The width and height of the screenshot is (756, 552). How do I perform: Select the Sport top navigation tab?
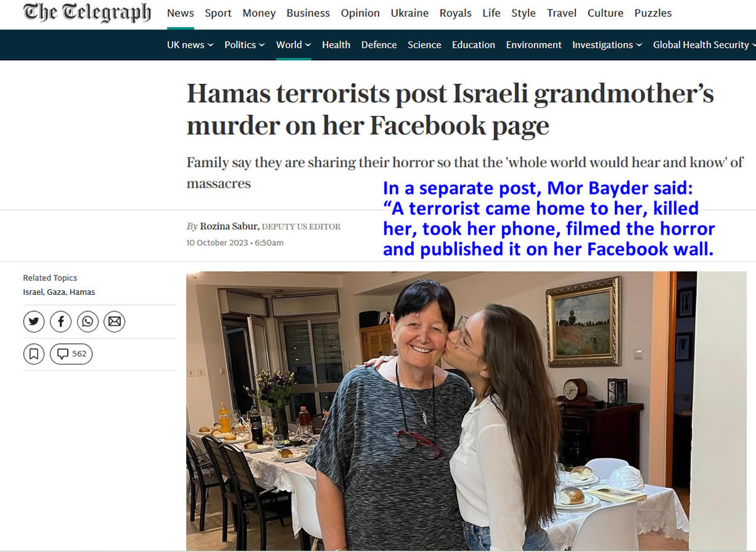pos(218,13)
